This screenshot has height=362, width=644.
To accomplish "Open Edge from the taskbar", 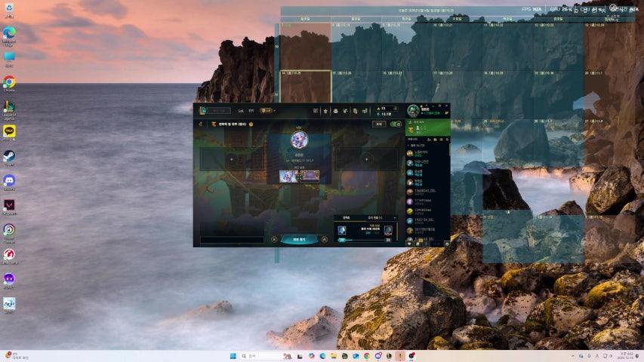I will pos(322,356).
